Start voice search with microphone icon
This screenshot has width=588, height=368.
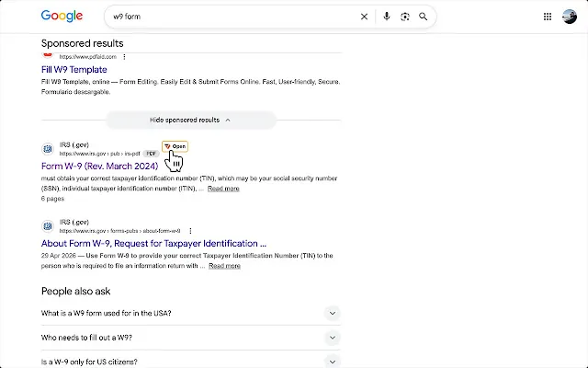tap(387, 17)
